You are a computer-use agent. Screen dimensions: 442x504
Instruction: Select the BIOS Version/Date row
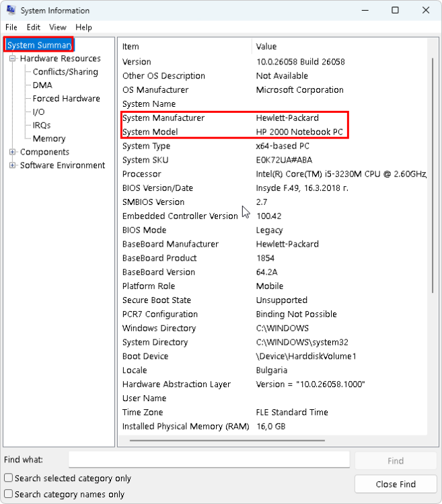pyautogui.click(x=272, y=188)
